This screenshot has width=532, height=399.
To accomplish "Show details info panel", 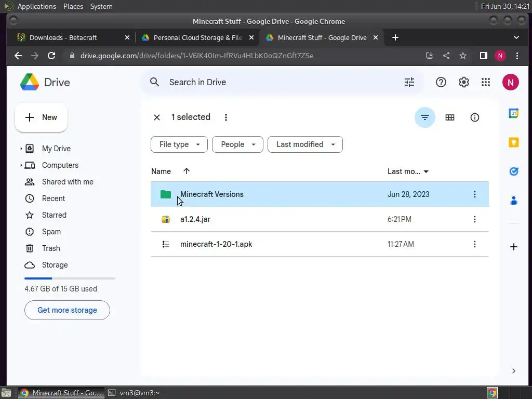I will pyautogui.click(x=474, y=117).
